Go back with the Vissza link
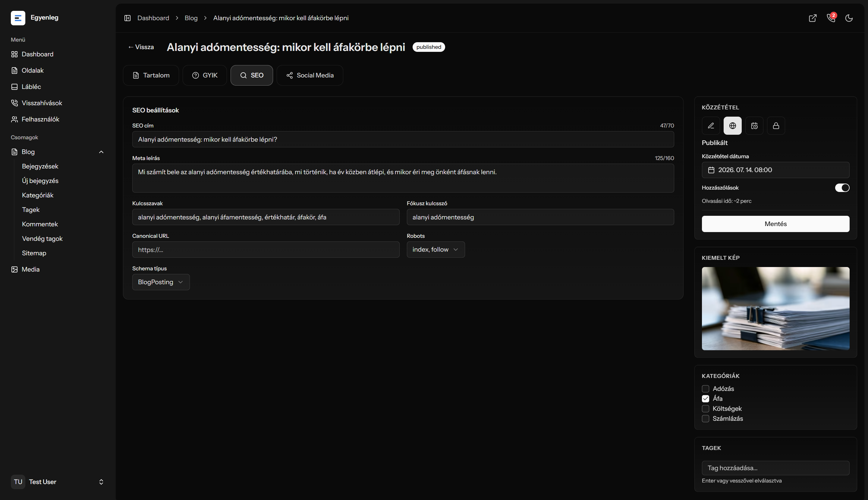This screenshot has height=500, width=868. pos(141,47)
